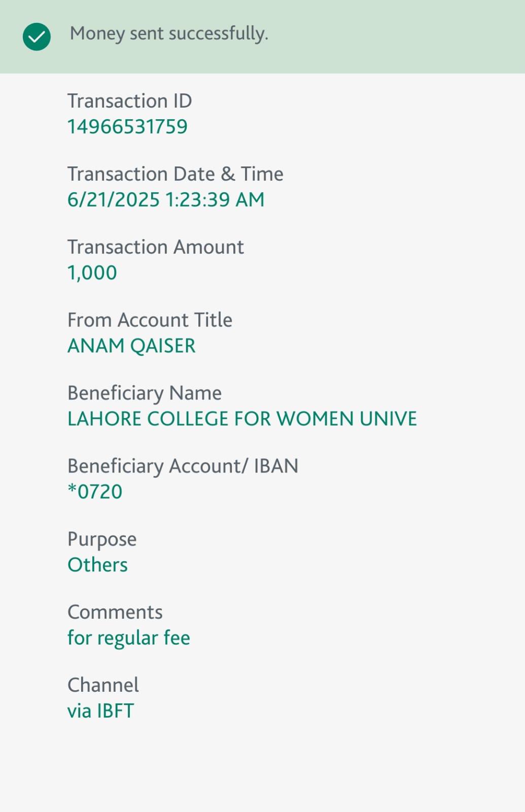The height and width of the screenshot is (812, 525).
Task: Select the Transaction ID label
Action: point(129,101)
